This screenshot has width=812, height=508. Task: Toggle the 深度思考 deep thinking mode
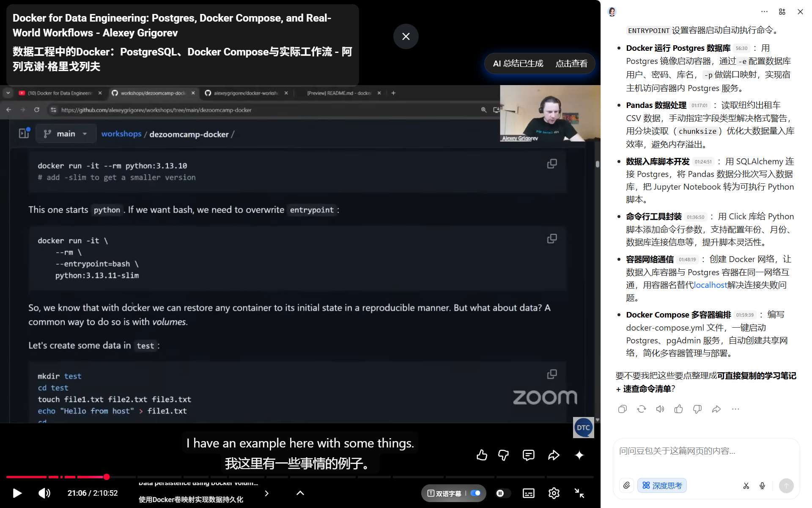coord(662,486)
